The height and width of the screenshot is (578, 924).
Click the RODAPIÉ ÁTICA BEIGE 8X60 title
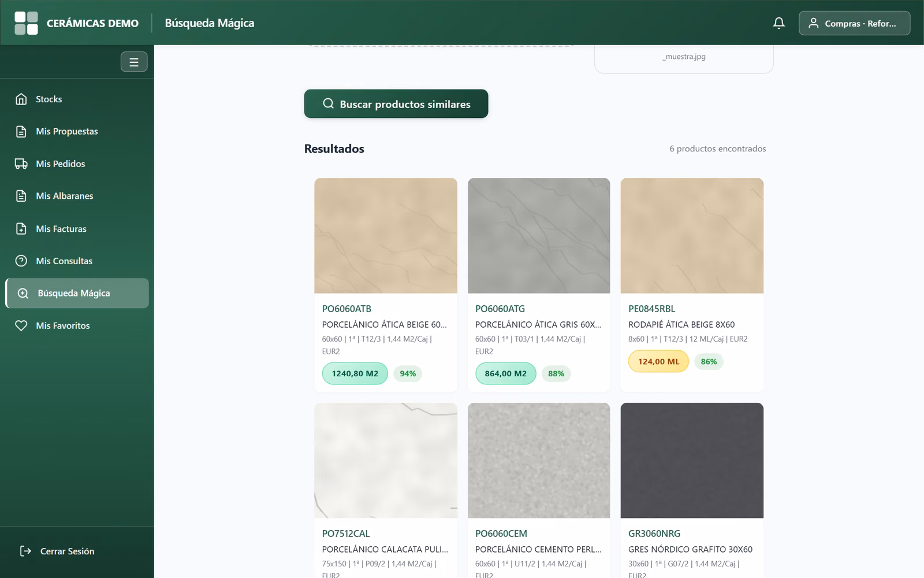pyautogui.click(x=681, y=324)
